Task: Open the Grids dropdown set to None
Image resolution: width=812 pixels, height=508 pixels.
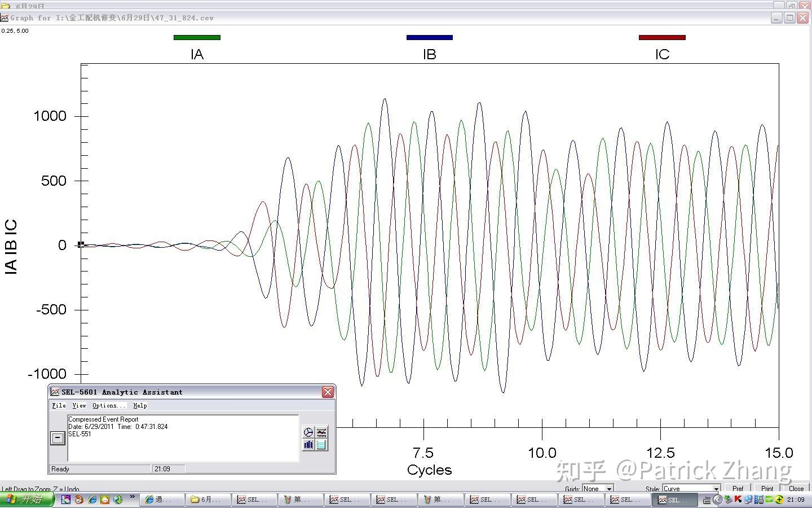Action: [598, 489]
